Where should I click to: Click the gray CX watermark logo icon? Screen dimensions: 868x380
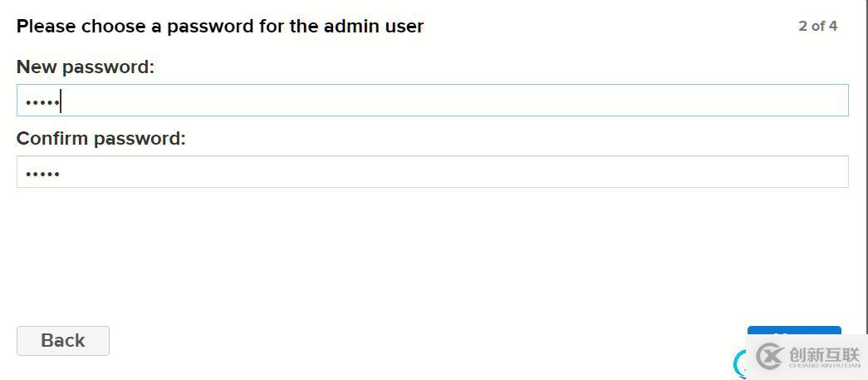(x=769, y=357)
